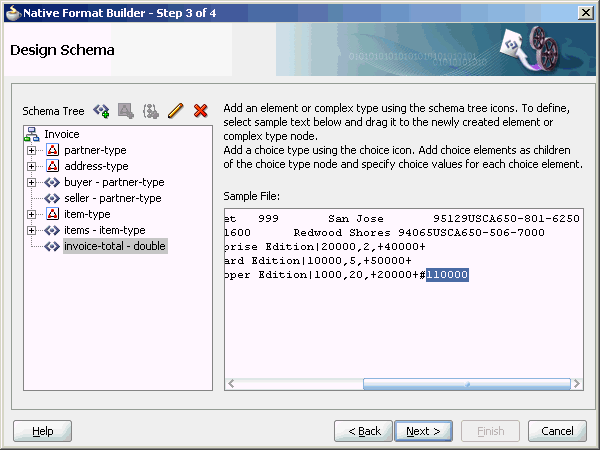Expand the partner-type node
Screen dimensions: 600x450
[x=31, y=150]
